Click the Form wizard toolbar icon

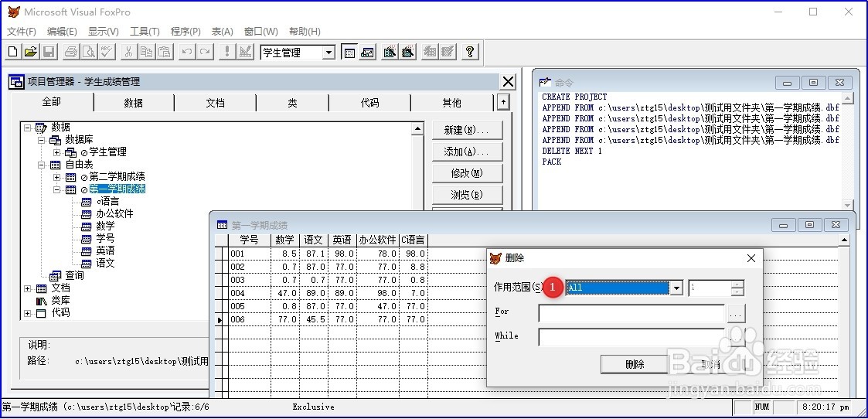coord(390,52)
